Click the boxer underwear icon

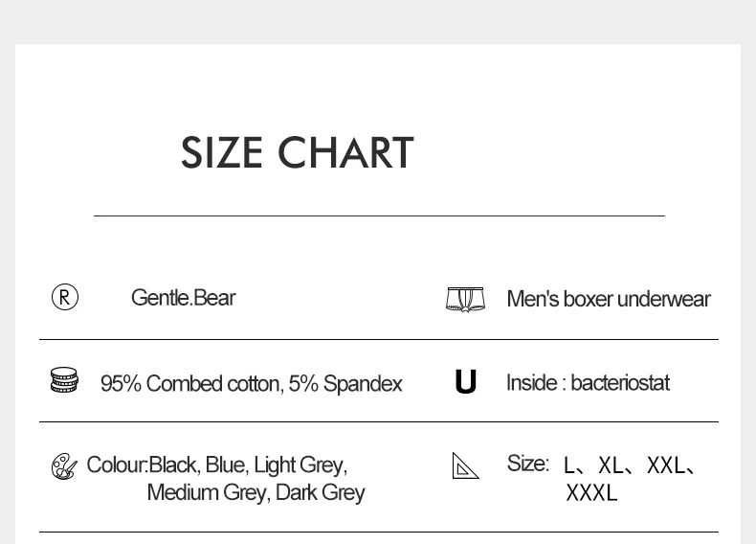pos(465,299)
